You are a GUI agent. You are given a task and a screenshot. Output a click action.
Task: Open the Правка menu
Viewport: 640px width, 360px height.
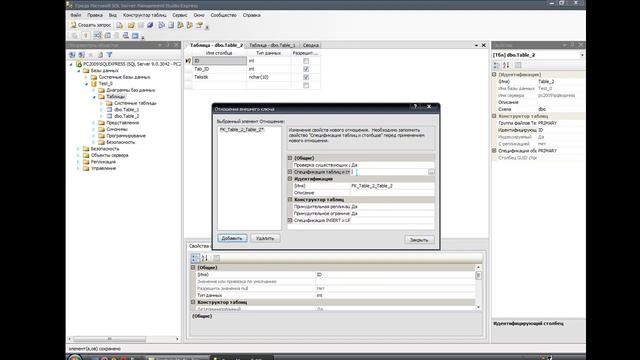coord(95,15)
